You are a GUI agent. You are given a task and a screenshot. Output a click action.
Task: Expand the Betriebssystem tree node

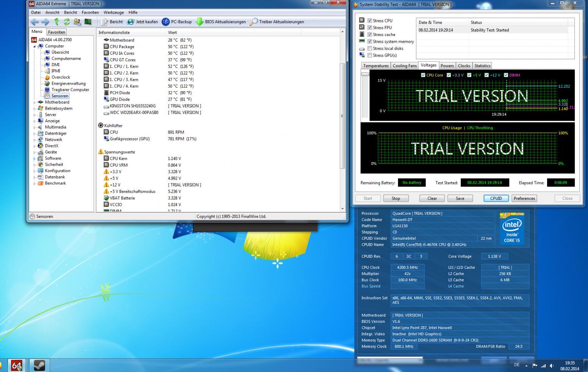coord(34,108)
